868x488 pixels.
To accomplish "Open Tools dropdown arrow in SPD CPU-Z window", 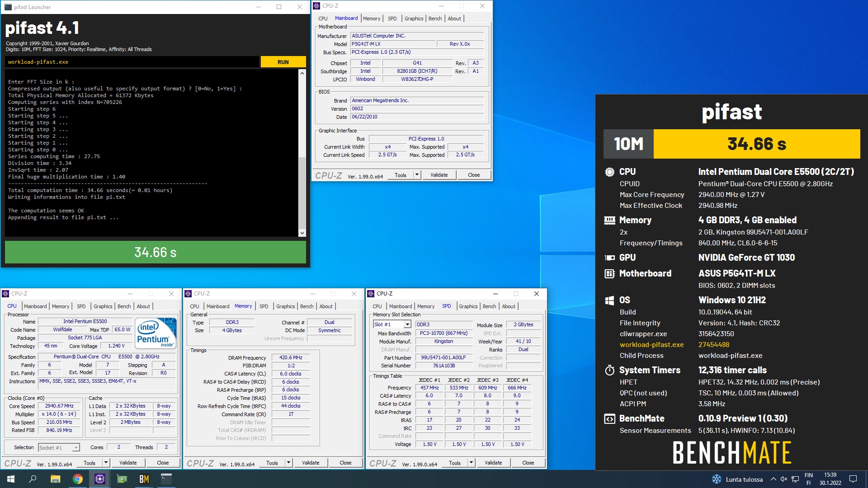I will click(x=471, y=463).
